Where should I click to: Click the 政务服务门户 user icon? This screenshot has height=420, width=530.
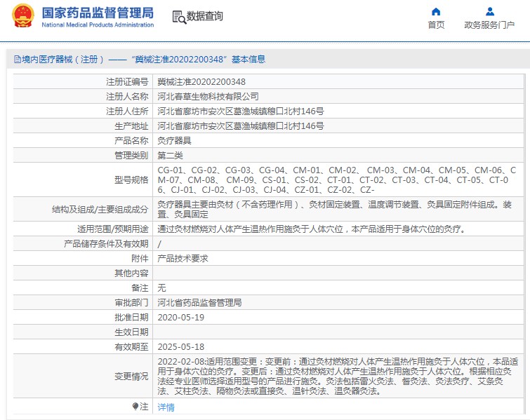(490, 12)
